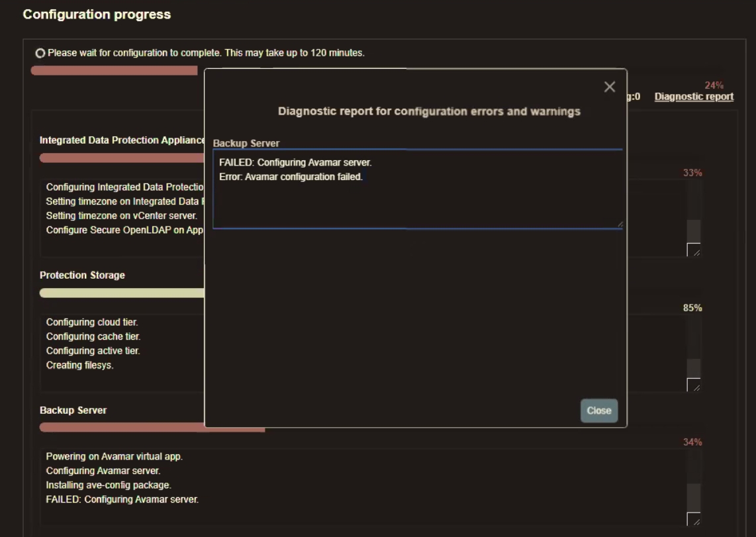This screenshot has width=756, height=537.
Task: Click inside the Backup Server error text box
Action: coord(418,189)
